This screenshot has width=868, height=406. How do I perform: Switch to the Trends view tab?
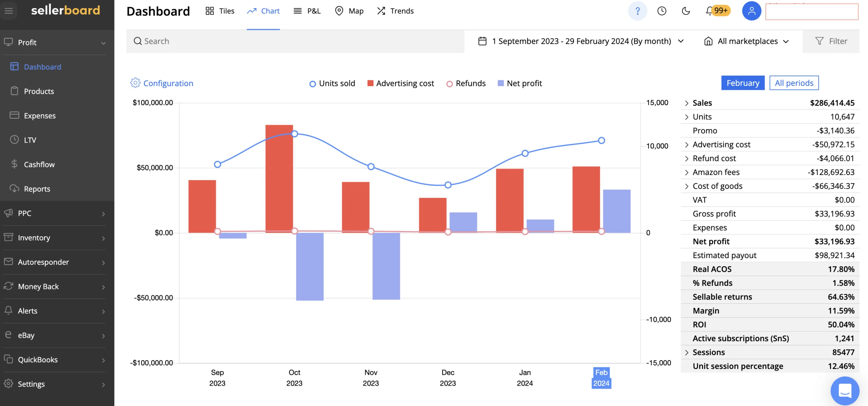point(395,11)
